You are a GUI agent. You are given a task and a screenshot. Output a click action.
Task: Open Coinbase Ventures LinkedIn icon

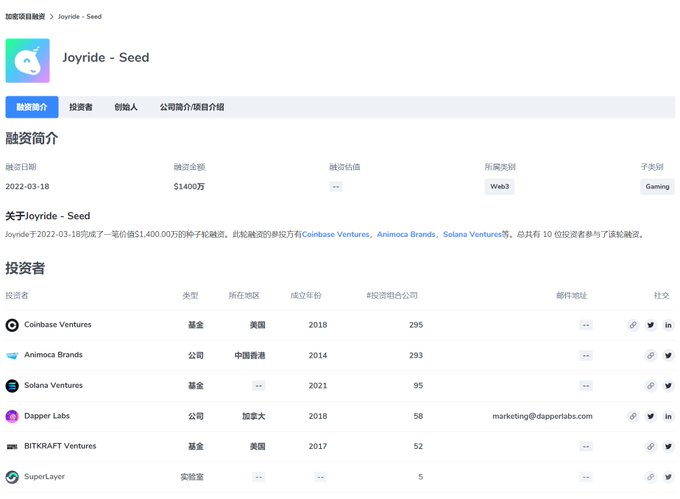(x=668, y=325)
